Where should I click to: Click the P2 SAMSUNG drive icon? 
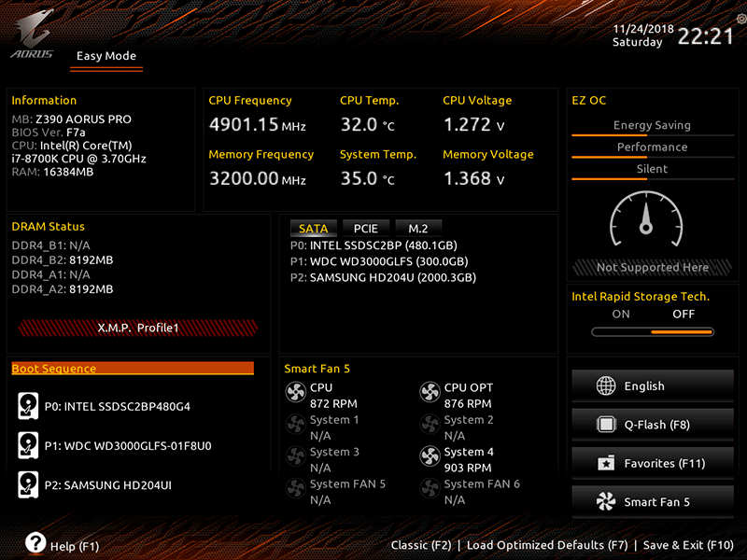pos(28,484)
